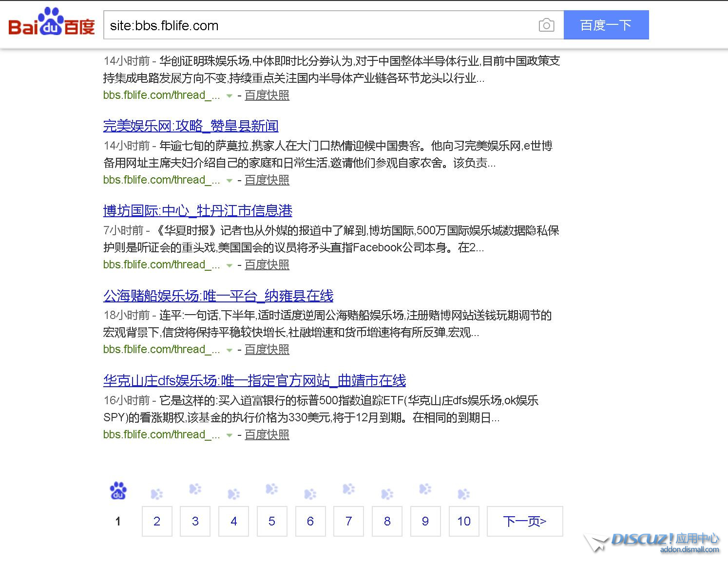Viewport: 728px width, 562px height.
Task: Expand URL arrow for 公海赌船娱乐场 result
Action: (x=229, y=350)
